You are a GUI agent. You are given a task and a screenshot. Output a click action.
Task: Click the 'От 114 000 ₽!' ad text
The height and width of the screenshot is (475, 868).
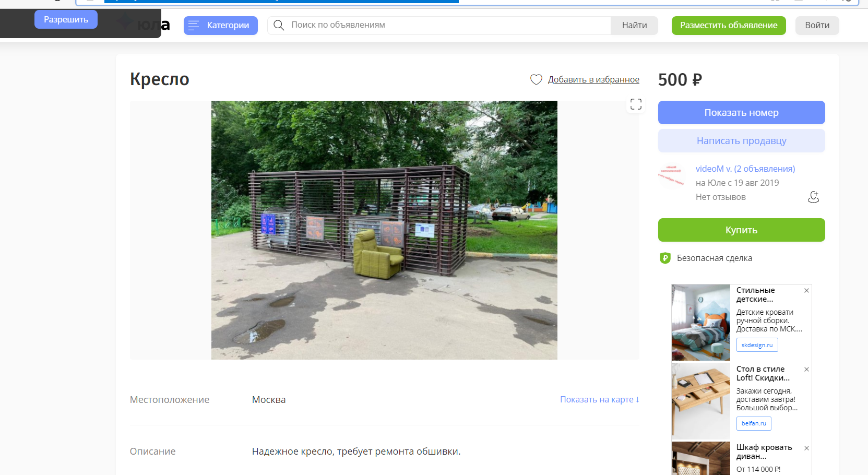(758, 469)
